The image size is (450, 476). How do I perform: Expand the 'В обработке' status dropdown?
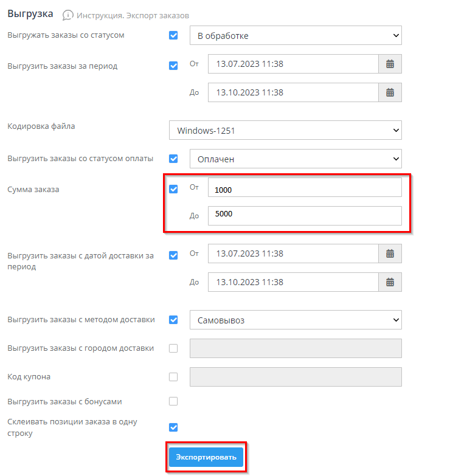[296, 36]
